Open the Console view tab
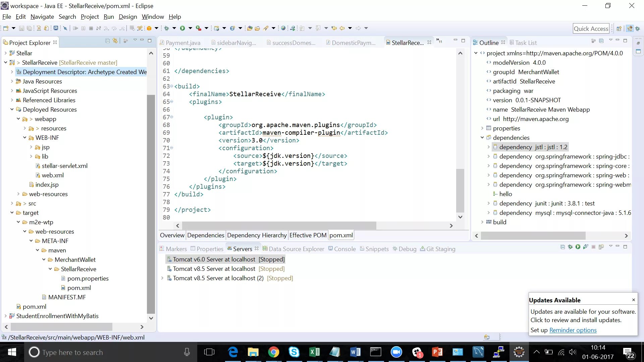This screenshot has width=644, height=362. pyautogui.click(x=344, y=249)
